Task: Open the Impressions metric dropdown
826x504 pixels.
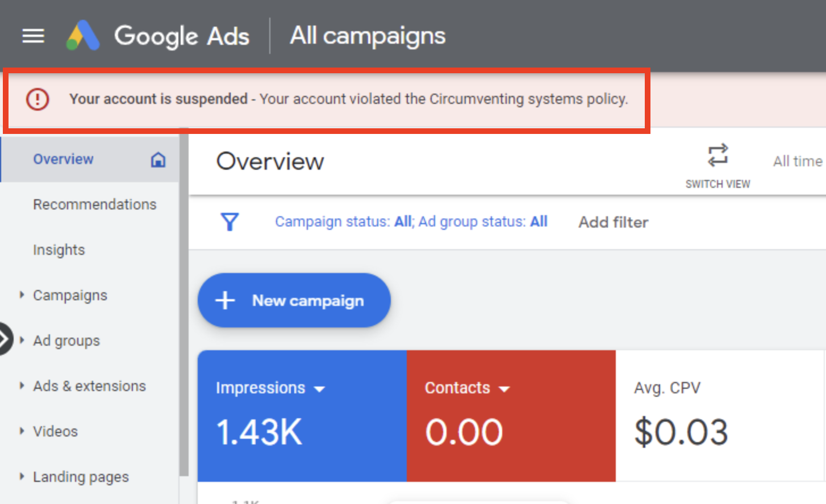Action: pos(320,389)
